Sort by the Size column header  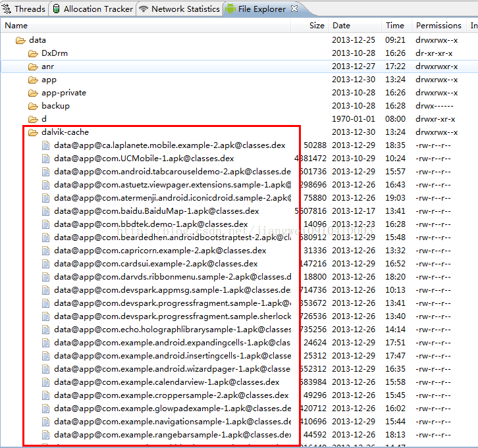coord(309,26)
